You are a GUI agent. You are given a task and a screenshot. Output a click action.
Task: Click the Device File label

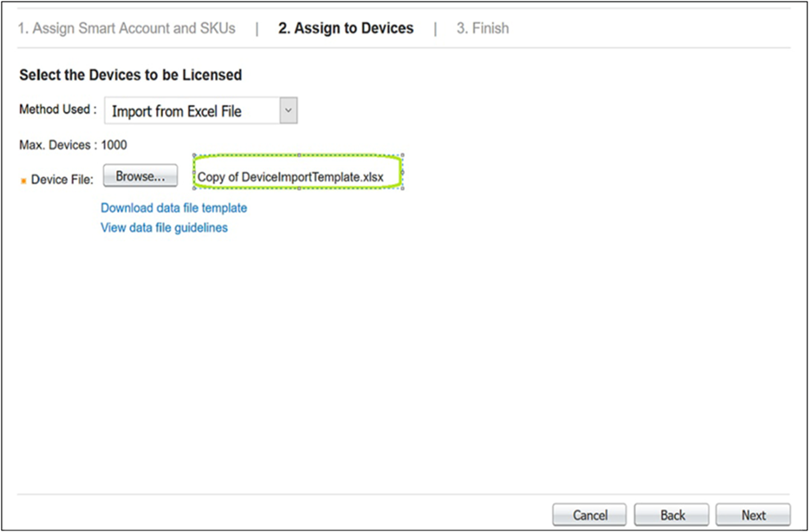[x=62, y=180]
